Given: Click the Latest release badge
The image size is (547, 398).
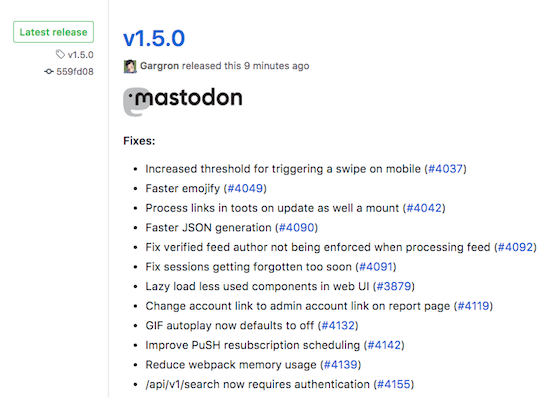Looking at the screenshot, I should click(53, 32).
